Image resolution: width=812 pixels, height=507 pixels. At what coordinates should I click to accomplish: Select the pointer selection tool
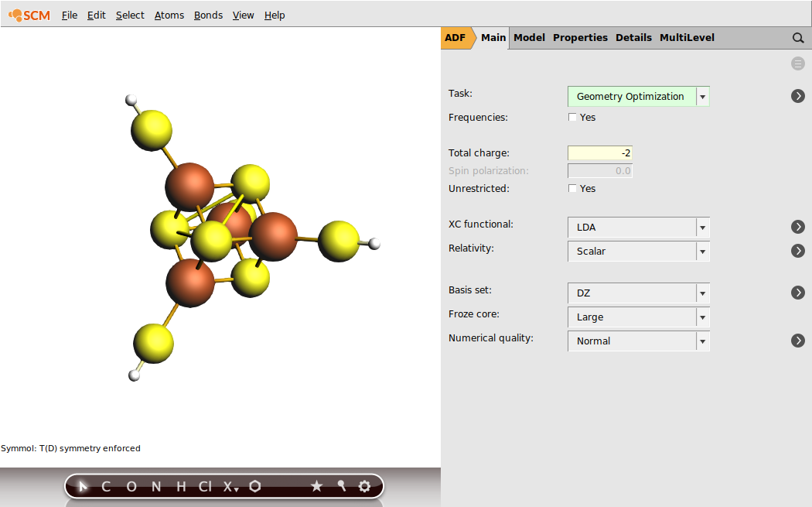(82, 486)
